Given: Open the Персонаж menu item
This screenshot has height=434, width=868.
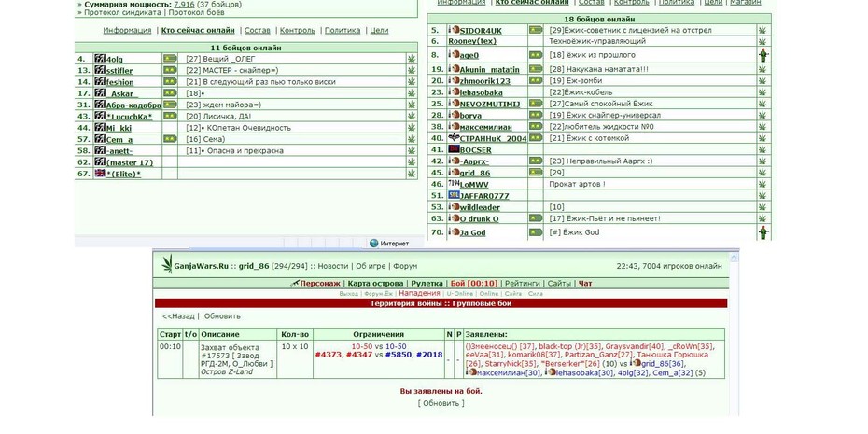Looking at the screenshot, I should [x=321, y=284].
